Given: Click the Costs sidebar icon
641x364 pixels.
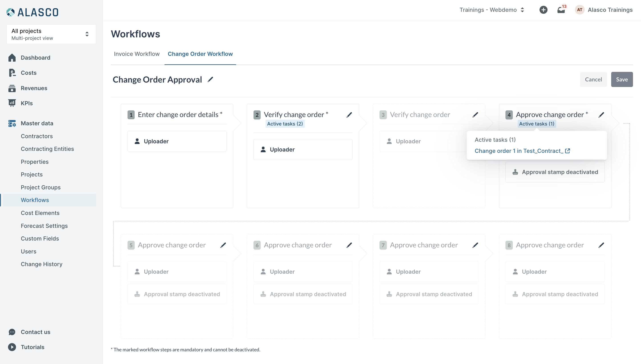Looking at the screenshot, I should coord(12,73).
